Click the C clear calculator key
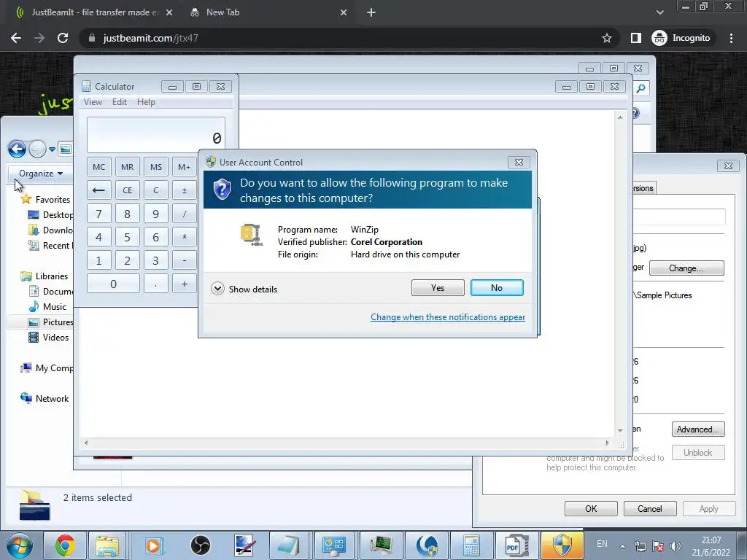This screenshot has height=560, width=747. [156, 190]
